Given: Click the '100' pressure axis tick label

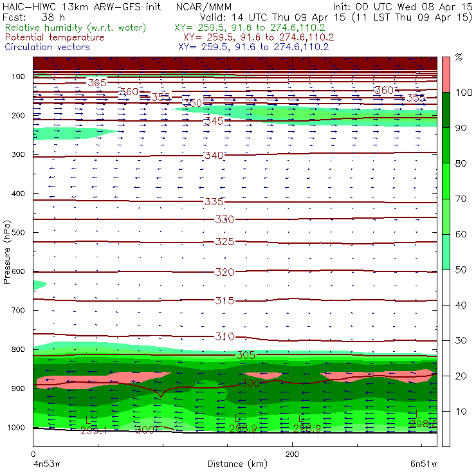Looking at the screenshot, I should click(18, 77).
